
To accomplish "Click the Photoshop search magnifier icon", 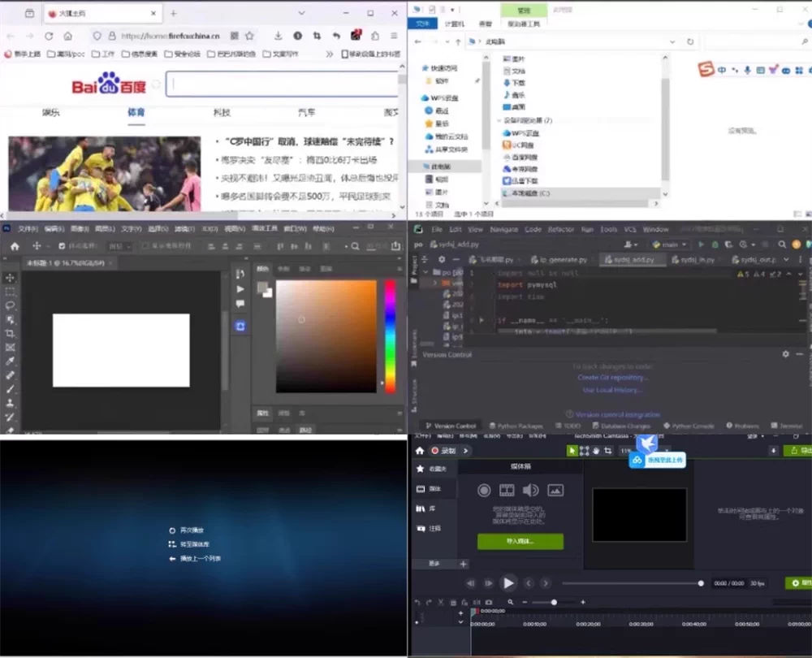I will click(356, 246).
